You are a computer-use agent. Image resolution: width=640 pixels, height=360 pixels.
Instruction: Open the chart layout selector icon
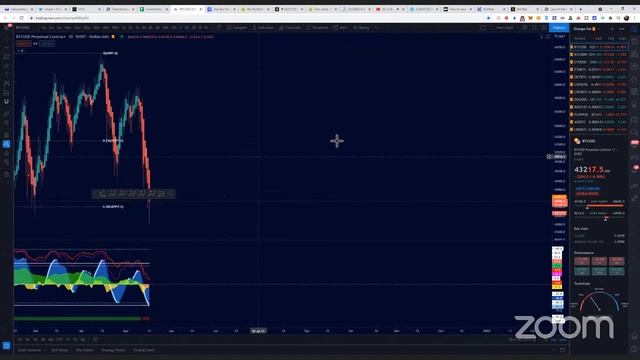click(x=483, y=27)
